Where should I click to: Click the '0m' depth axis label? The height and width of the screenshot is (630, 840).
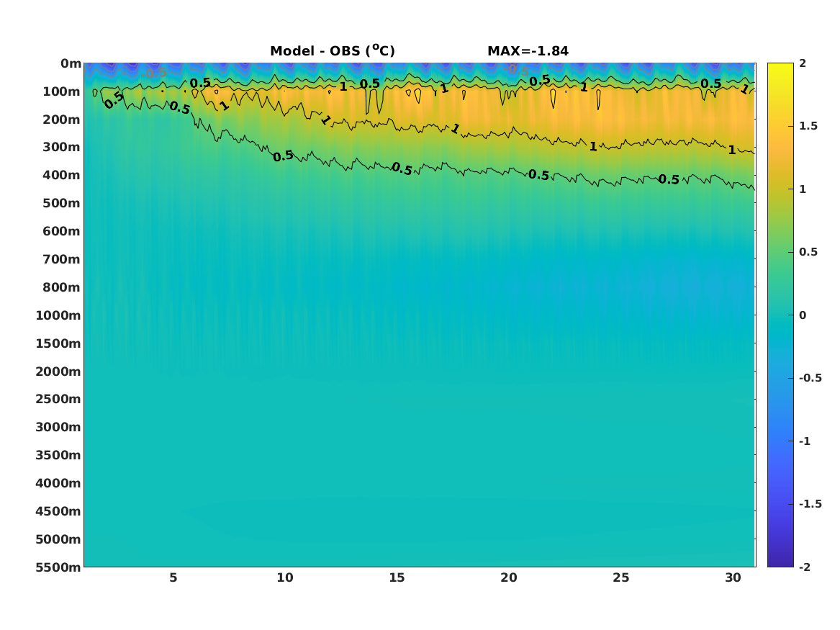[x=71, y=64]
